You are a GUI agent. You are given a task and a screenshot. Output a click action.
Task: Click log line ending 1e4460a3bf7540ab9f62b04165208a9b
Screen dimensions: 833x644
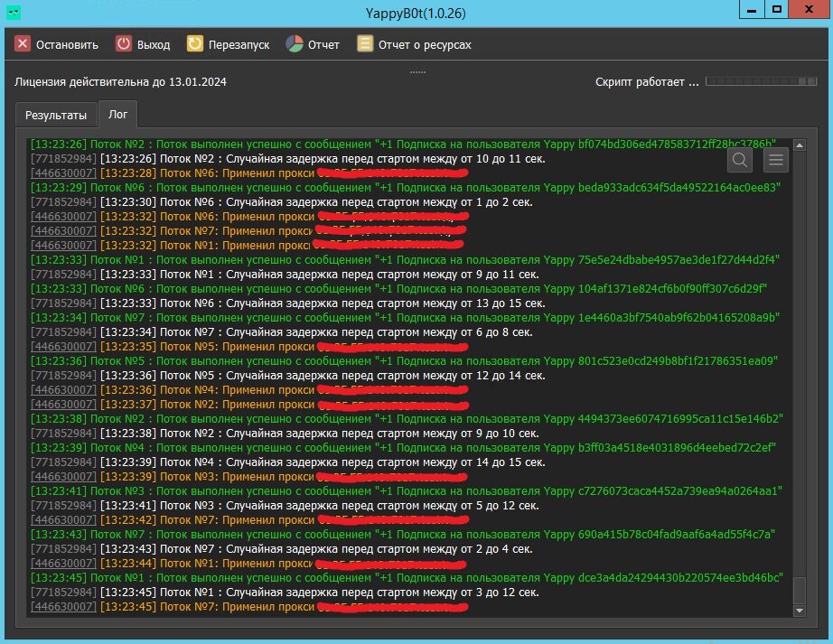coord(405,318)
